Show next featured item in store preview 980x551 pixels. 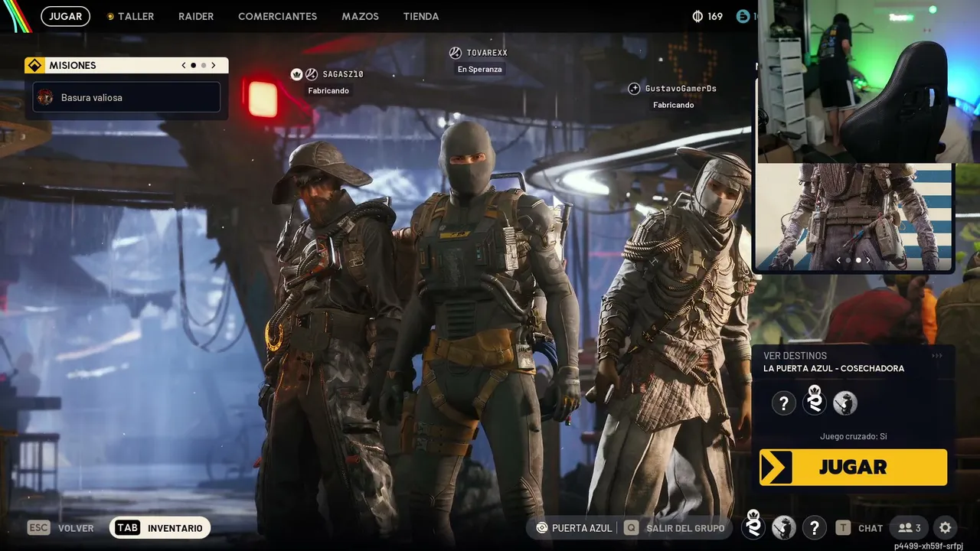click(868, 260)
